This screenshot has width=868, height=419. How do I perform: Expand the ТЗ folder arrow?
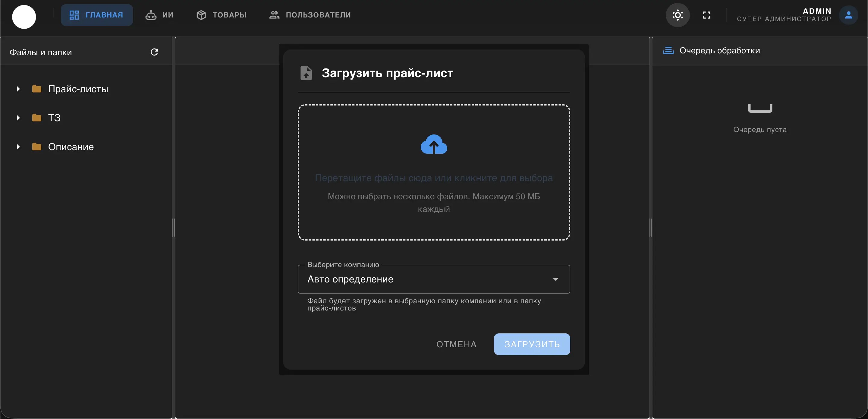tap(18, 118)
